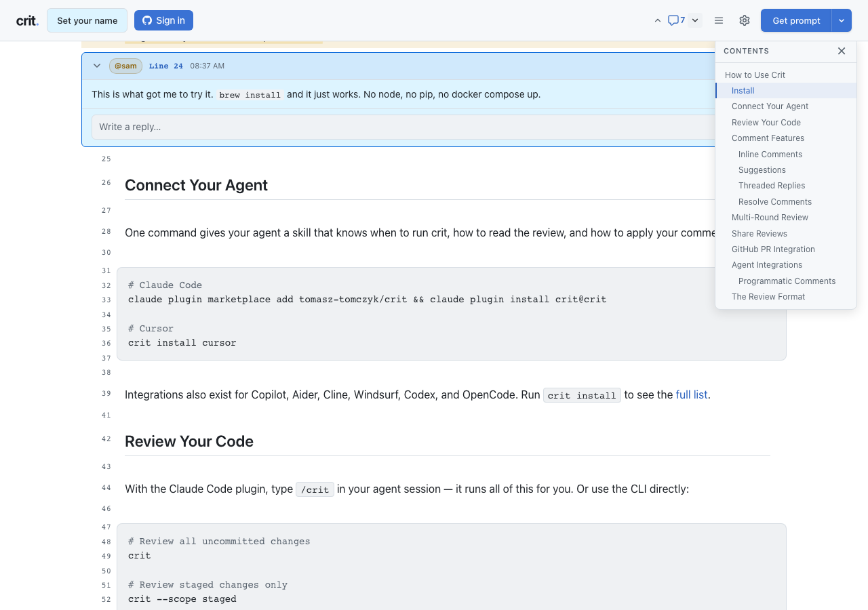
Task: Jump to Connect Your Agent in contents
Action: tap(770, 106)
